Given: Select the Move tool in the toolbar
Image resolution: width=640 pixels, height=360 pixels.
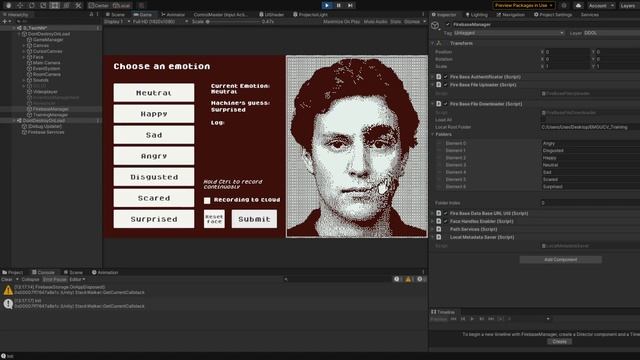Looking at the screenshot, I should click(x=20, y=6).
